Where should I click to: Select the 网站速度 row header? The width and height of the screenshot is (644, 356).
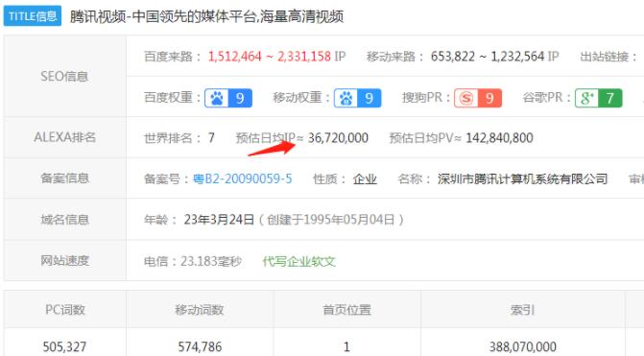click(x=65, y=260)
